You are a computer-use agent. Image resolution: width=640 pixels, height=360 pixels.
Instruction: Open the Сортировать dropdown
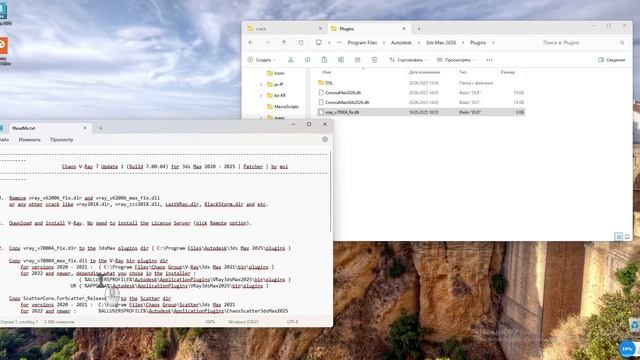click(x=408, y=60)
